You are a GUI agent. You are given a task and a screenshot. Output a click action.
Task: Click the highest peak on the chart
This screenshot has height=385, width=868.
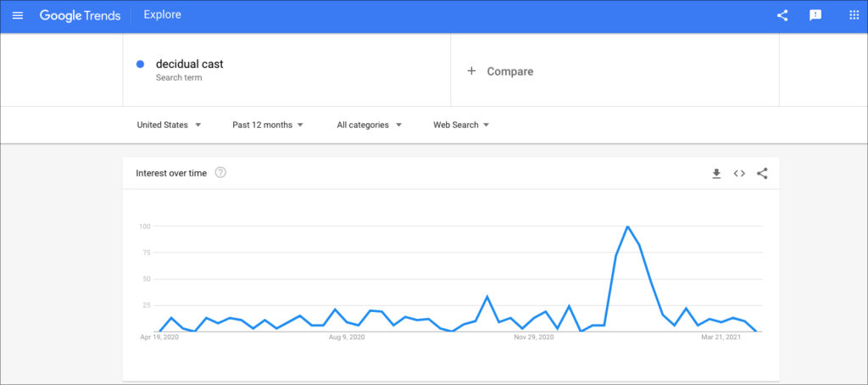coord(627,226)
